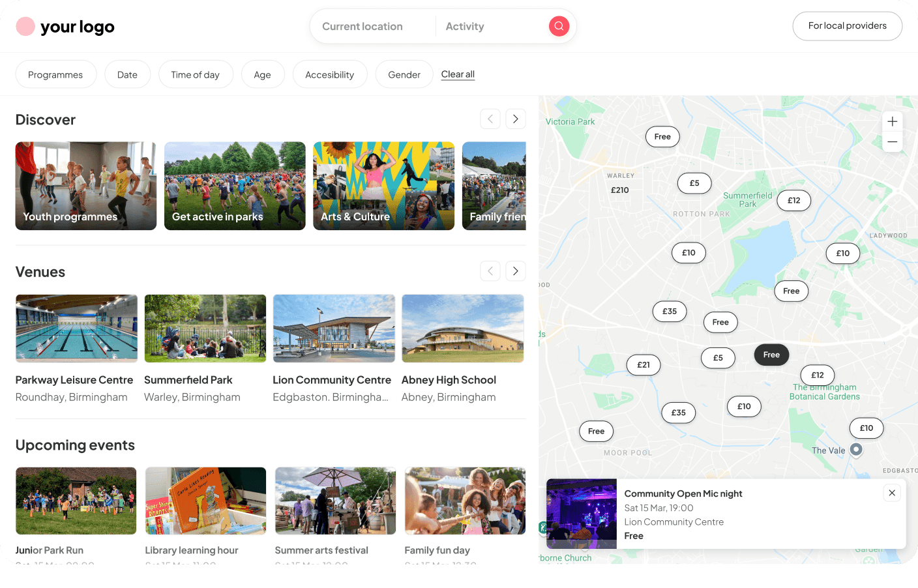Screen dimensions: 918x588
Task: Select the £12 marker beside Summerfield Park
Action: (794, 201)
